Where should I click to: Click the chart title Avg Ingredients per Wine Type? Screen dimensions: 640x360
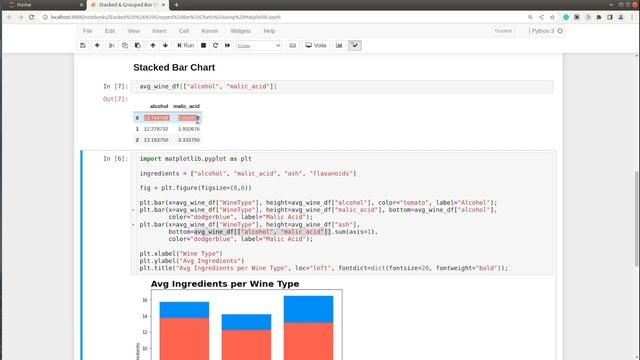pyautogui.click(x=225, y=284)
